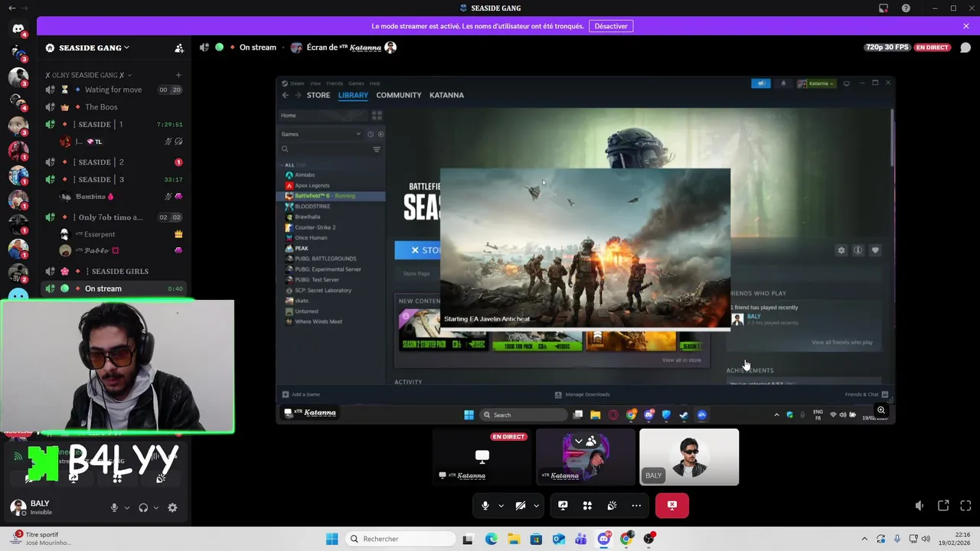Start an activity from the voice panel
The width and height of the screenshot is (980, 551).
117,478
